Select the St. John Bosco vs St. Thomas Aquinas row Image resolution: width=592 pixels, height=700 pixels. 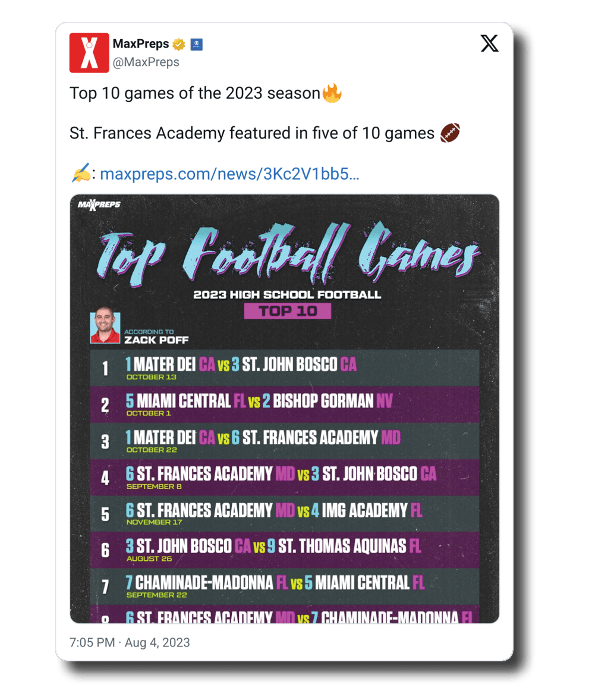284,550
